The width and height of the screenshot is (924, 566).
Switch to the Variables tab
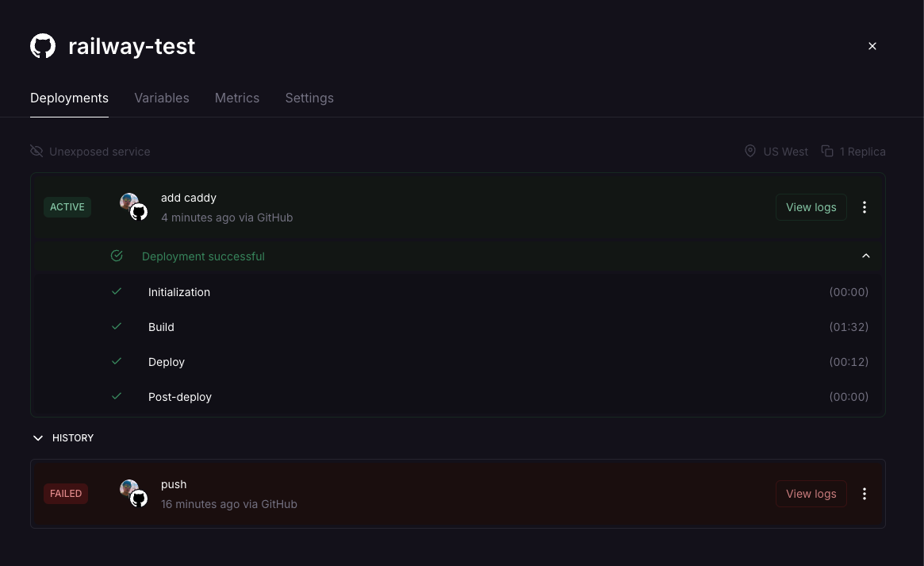click(x=162, y=98)
